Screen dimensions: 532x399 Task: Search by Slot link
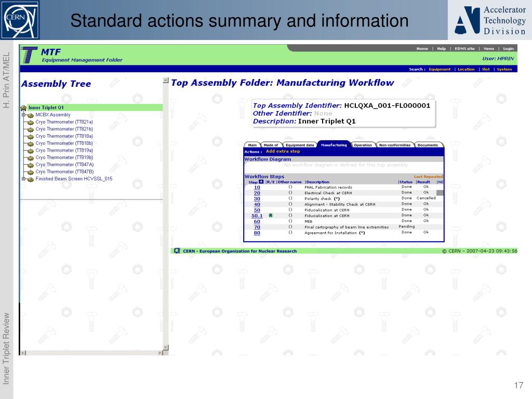tap(486, 69)
